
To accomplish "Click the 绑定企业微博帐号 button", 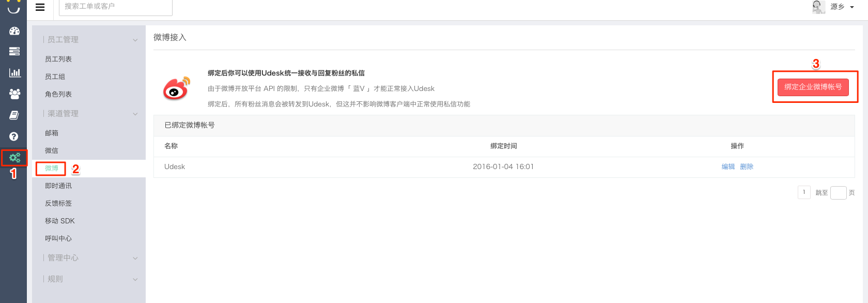I will click(x=813, y=87).
